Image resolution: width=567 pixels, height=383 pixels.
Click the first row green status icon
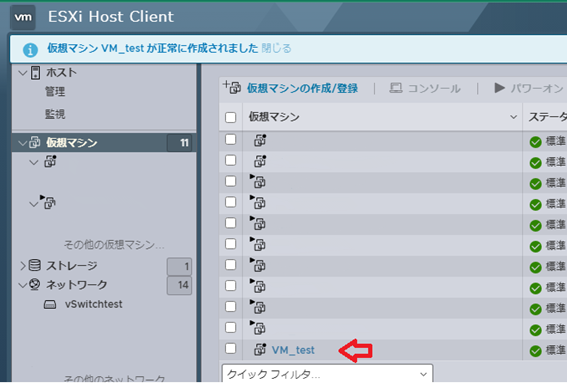535,142
